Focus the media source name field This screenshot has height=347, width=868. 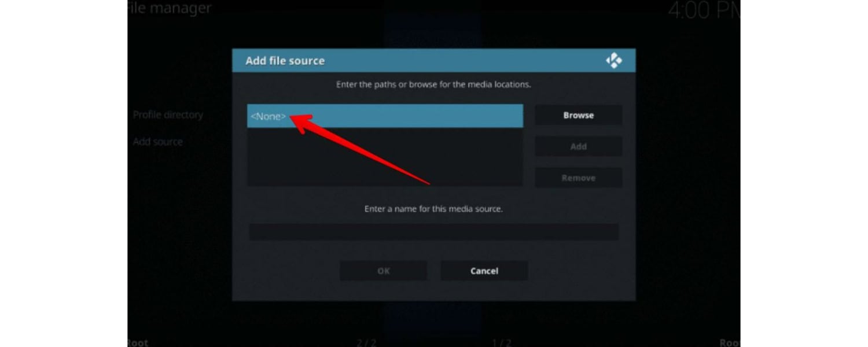(x=433, y=232)
